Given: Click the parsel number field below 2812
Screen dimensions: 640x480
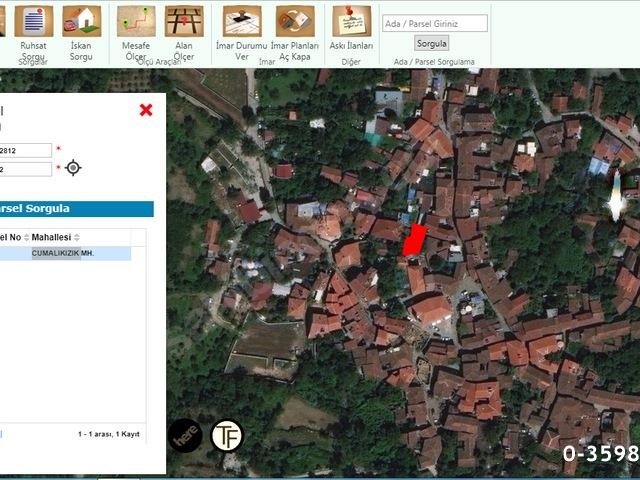Looking at the screenshot, I should coord(25,169).
